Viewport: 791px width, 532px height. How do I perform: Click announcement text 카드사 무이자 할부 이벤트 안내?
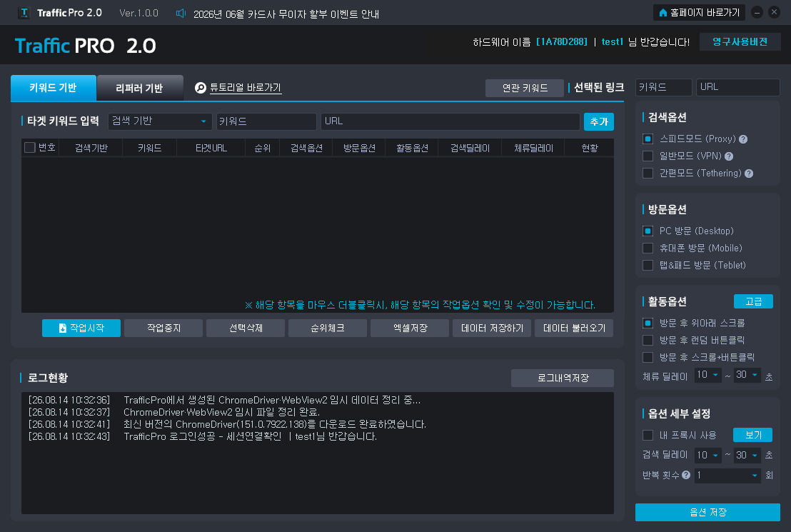pos(286,14)
